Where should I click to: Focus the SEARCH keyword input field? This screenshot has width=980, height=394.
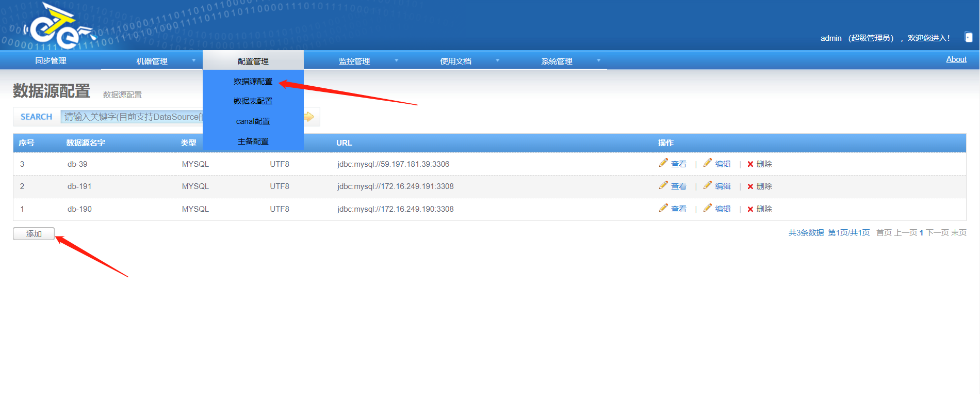132,117
